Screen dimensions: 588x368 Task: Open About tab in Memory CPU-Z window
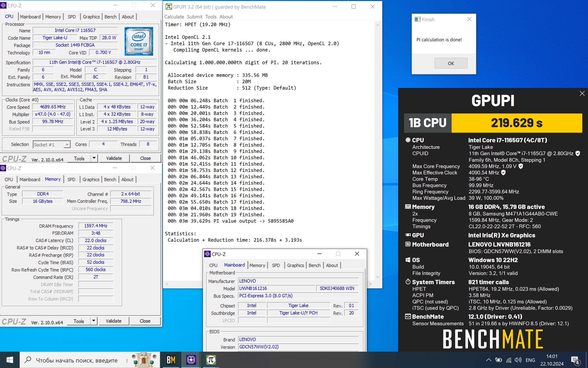(127, 179)
